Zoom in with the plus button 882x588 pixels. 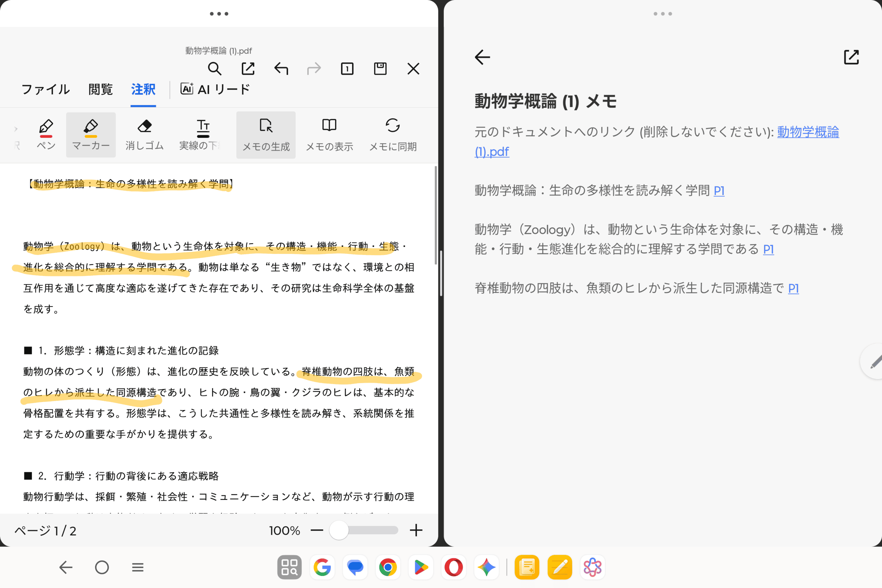point(416,530)
